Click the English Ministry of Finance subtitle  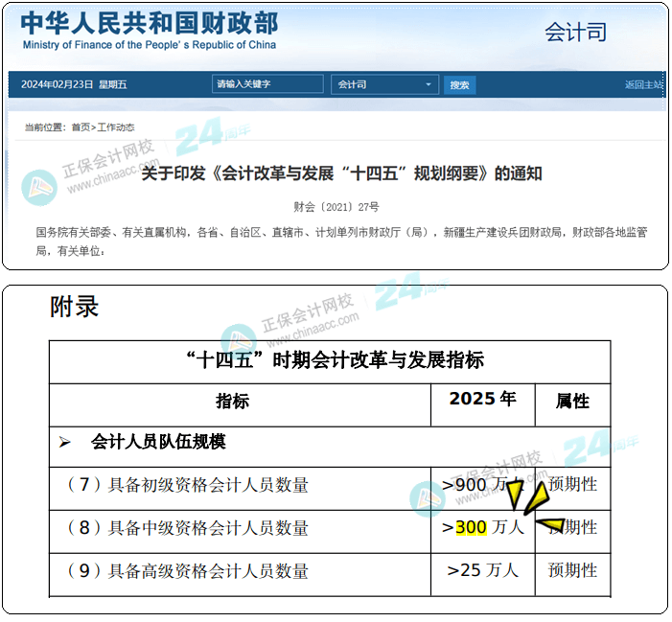tap(150, 45)
